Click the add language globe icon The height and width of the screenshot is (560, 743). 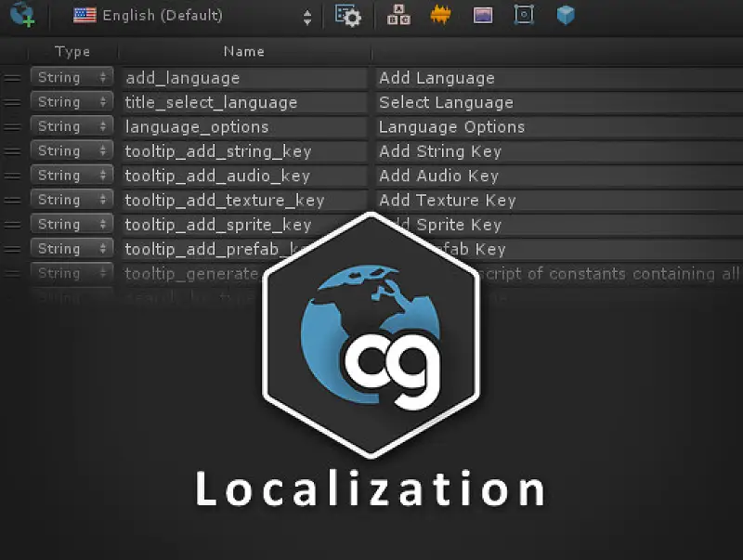click(x=22, y=14)
